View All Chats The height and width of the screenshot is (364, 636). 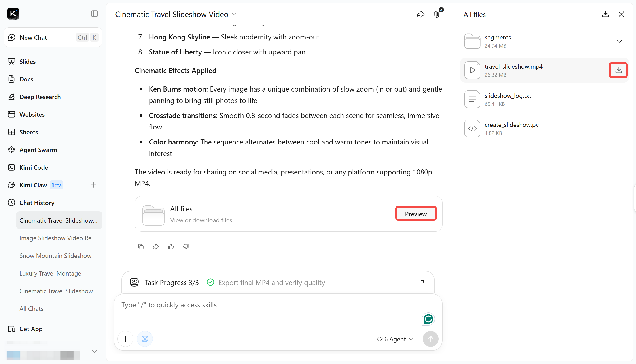(x=31, y=309)
